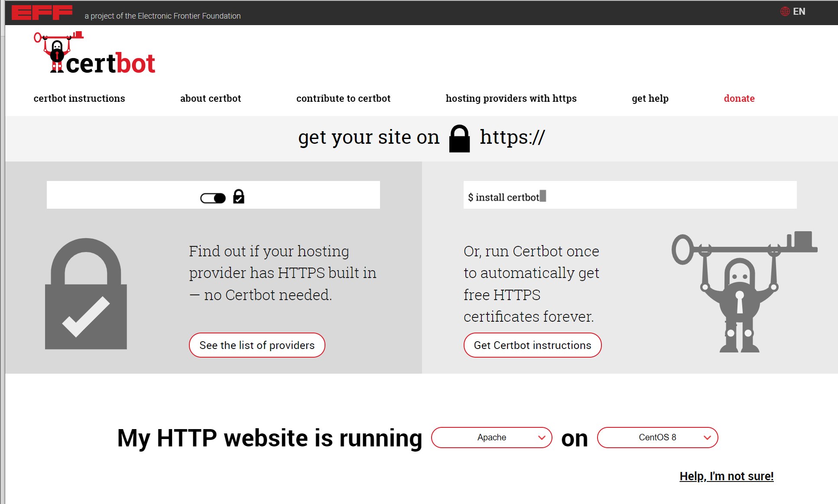Click the gray robot holding a key illustration

coord(744,291)
